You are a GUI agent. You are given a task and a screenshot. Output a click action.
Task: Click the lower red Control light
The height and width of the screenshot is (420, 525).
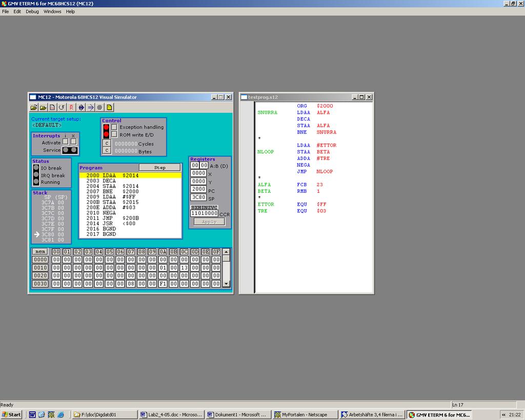tap(106, 135)
